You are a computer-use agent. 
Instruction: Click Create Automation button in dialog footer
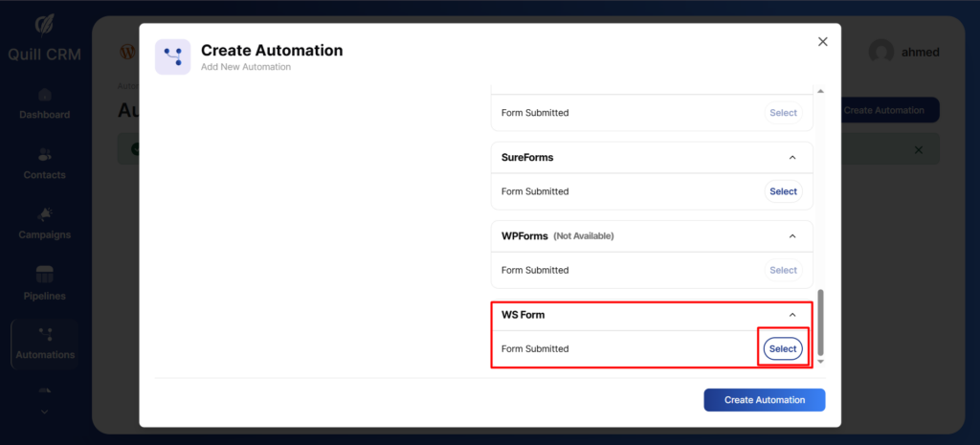pos(764,400)
